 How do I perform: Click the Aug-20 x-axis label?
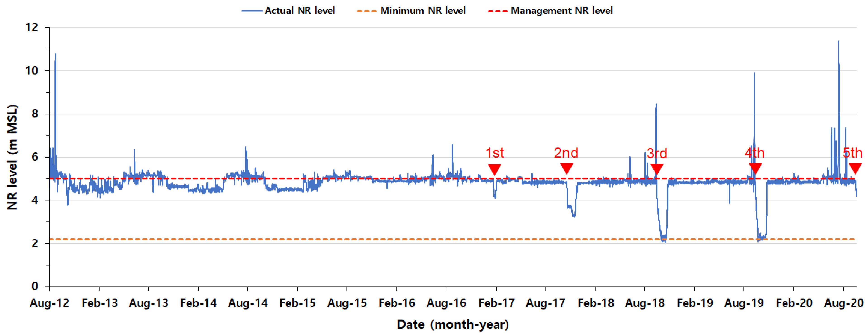click(843, 303)
